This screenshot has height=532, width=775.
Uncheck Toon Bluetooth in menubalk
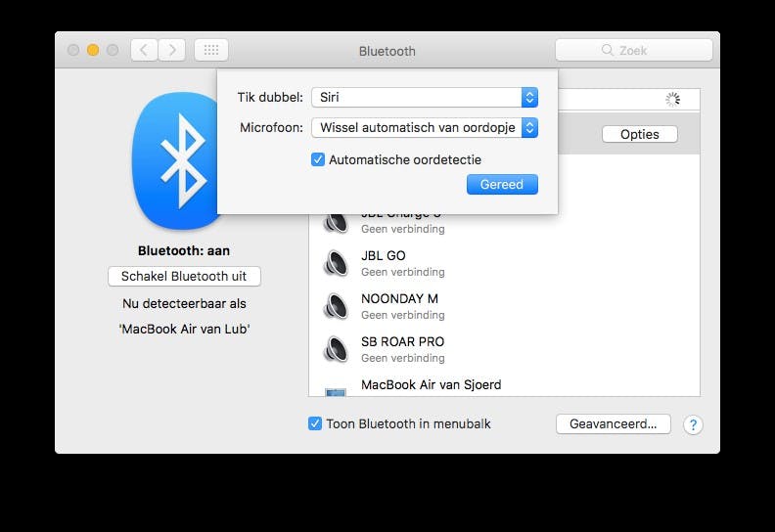315,423
